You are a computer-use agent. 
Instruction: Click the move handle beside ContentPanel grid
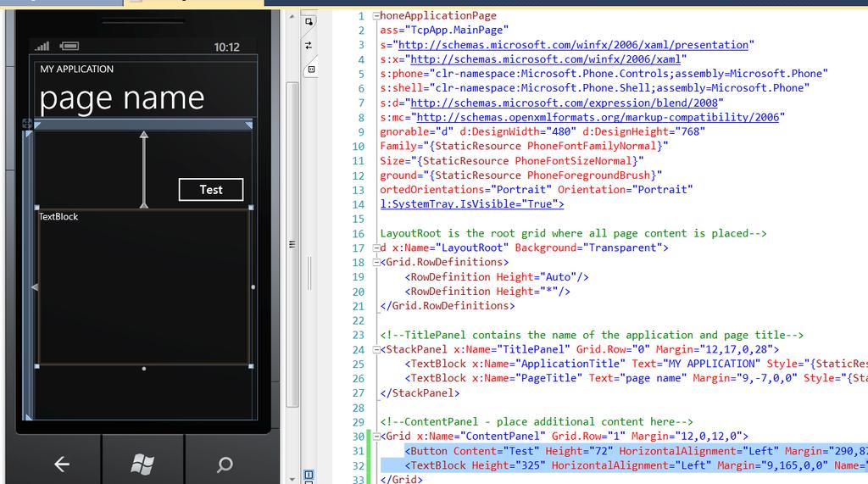27,123
